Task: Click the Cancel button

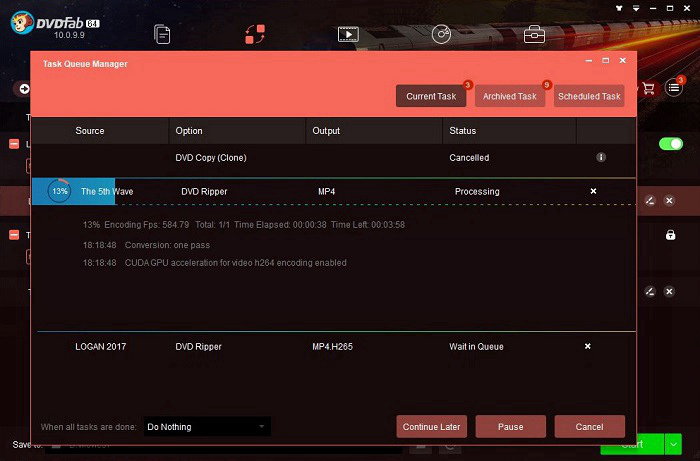Action: [x=589, y=427]
